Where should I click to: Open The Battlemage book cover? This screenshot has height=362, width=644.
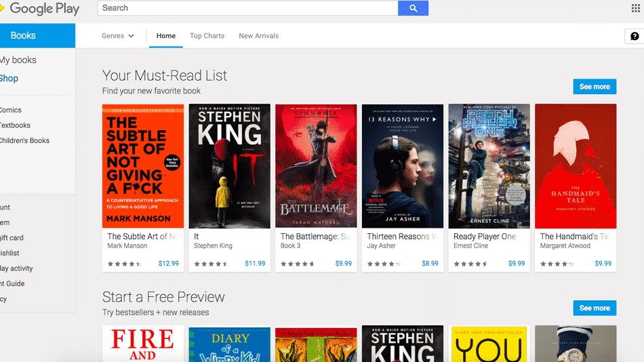(316, 166)
